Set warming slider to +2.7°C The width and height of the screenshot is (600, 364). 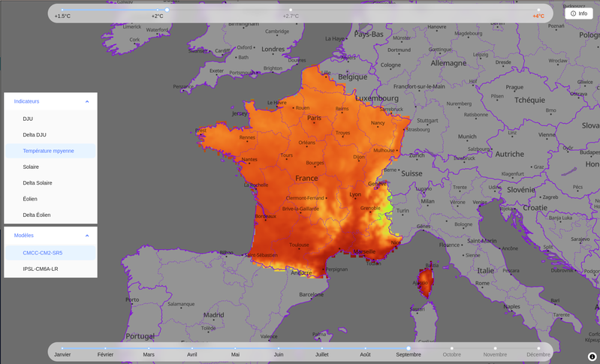pos(291,11)
